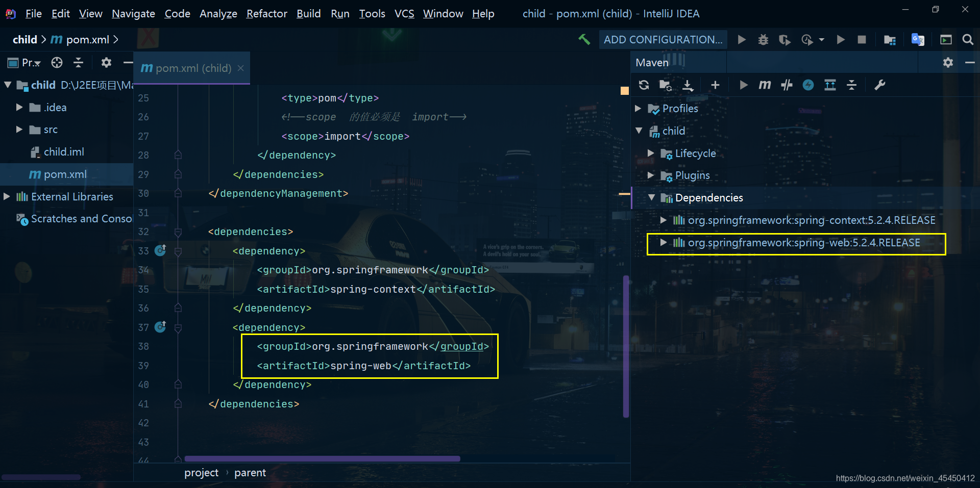Open the Refactor menu
Viewport: 980px width, 488px height.
tap(267, 14)
